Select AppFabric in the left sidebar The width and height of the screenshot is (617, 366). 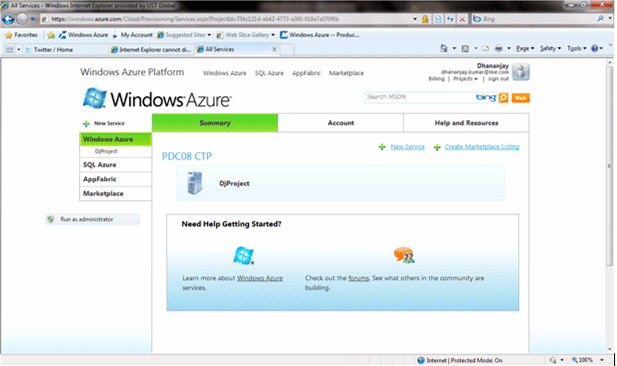point(116,179)
